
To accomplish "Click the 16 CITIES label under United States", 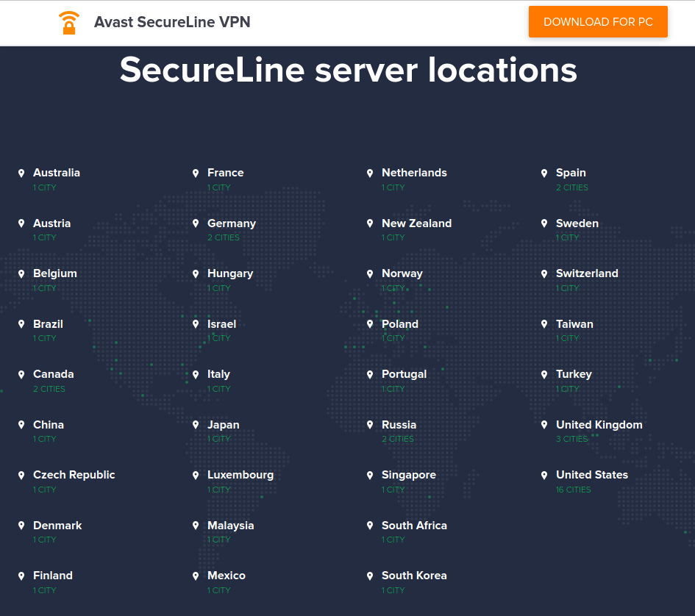I will tap(573, 490).
